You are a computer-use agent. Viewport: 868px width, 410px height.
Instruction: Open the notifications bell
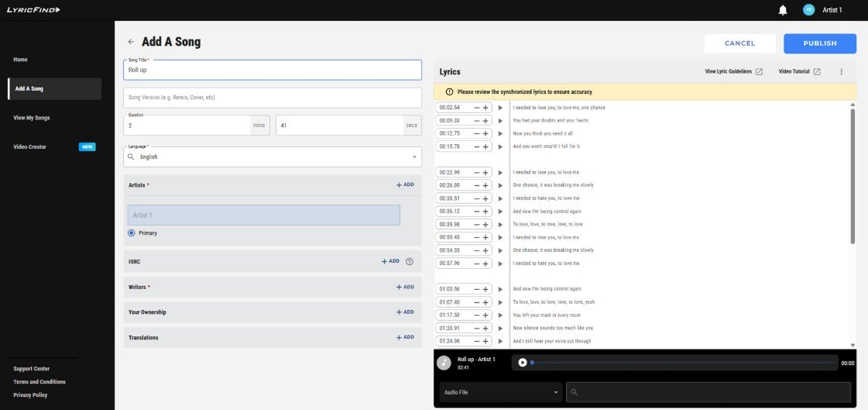click(783, 10)
